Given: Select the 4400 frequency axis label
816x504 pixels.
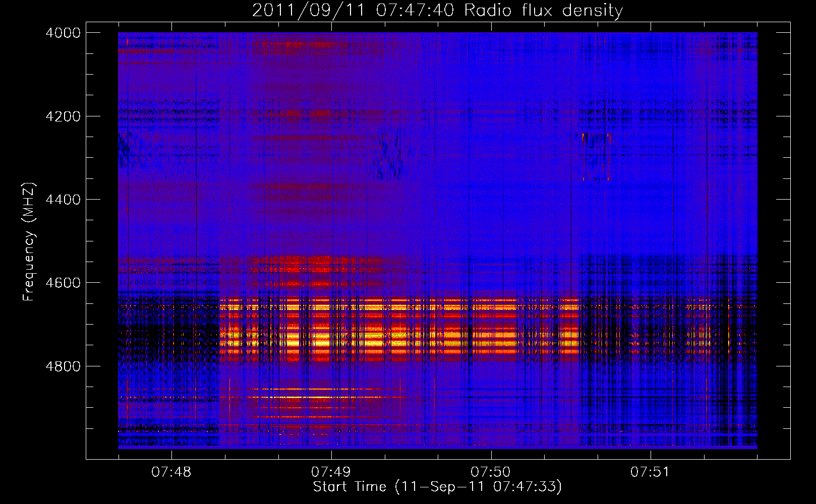Looking at the screenshot, I should point(63,200).
